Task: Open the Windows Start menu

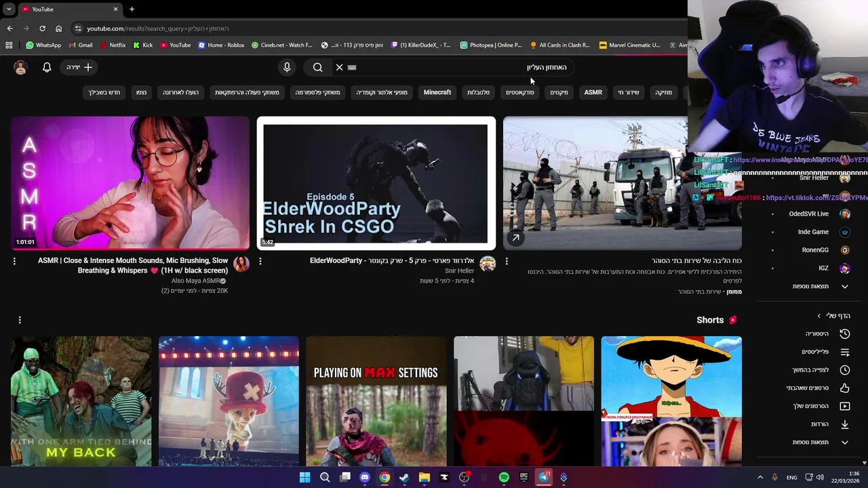Action: pos(305,478)
